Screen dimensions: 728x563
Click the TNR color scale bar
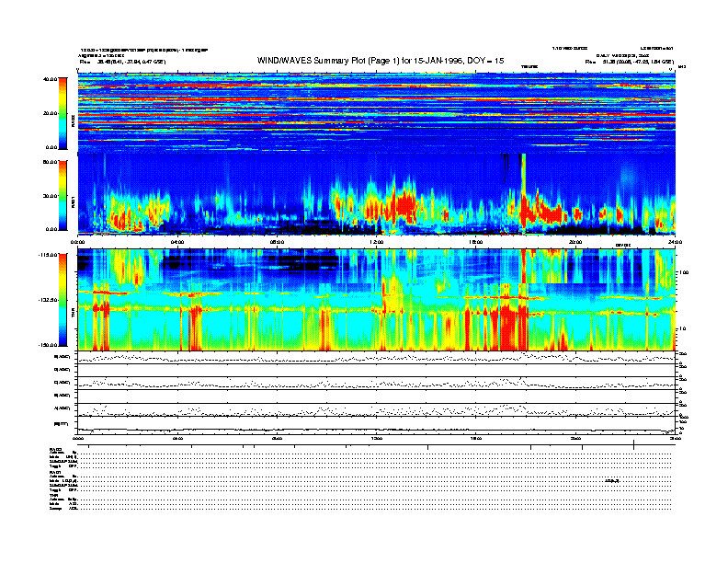tap(63, 300)
